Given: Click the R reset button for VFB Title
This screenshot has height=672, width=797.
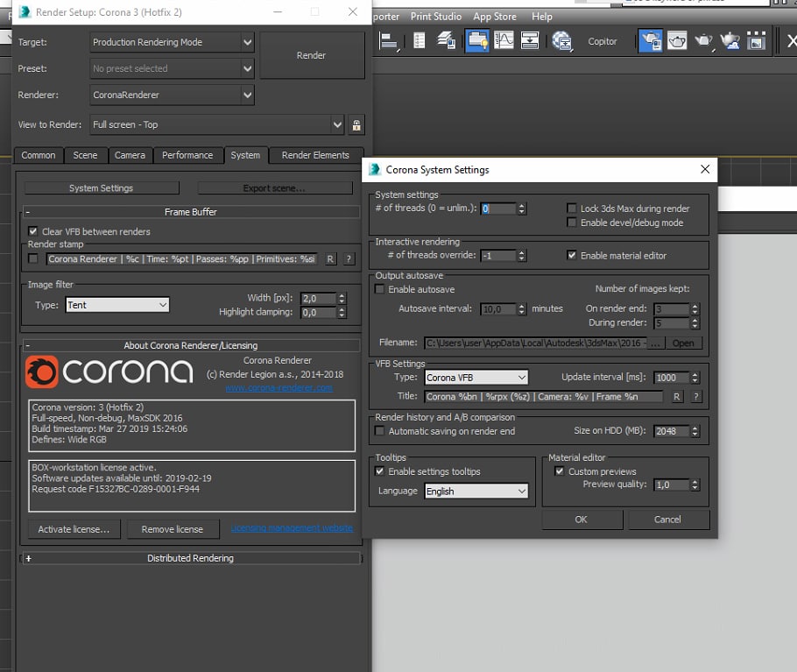Looking at the screenshot, I should (676, 397).
